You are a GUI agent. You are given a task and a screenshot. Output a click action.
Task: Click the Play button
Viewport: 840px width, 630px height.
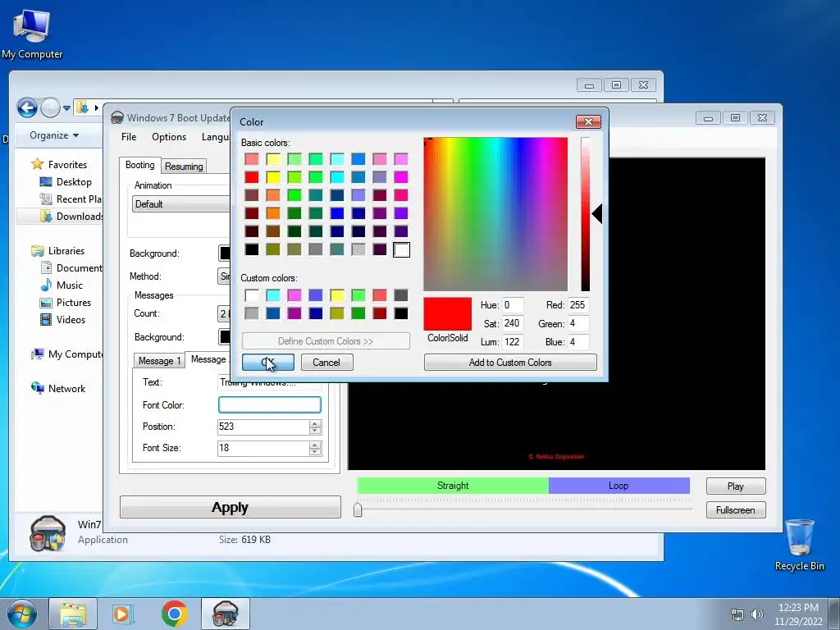tap(736, 486)
